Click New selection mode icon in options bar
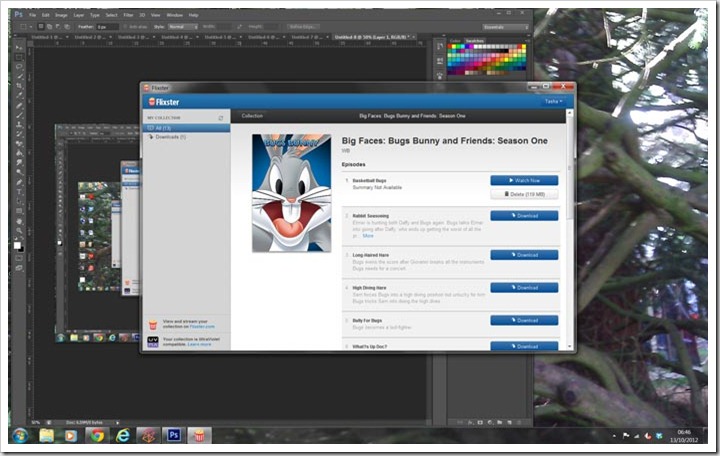The width and height of the screenshot is (720, 456). point(41,27)
